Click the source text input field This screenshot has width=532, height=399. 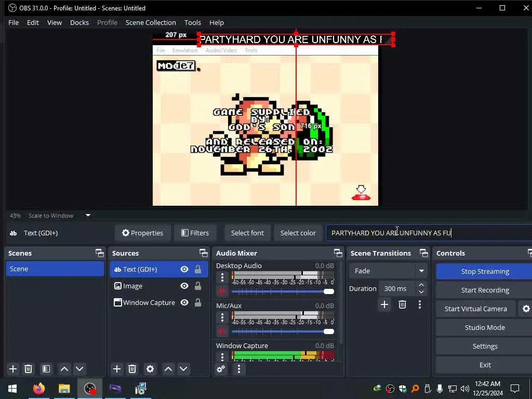[429, 233]
